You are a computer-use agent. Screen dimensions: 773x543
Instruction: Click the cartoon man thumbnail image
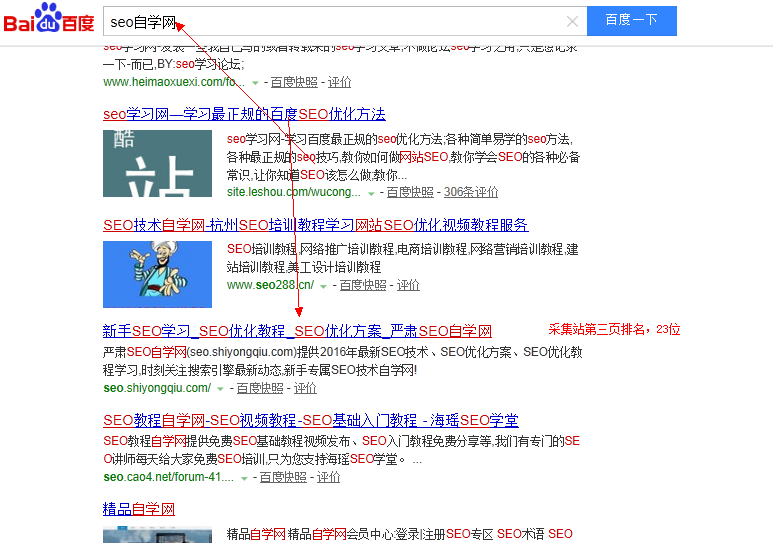coord(157,274)
